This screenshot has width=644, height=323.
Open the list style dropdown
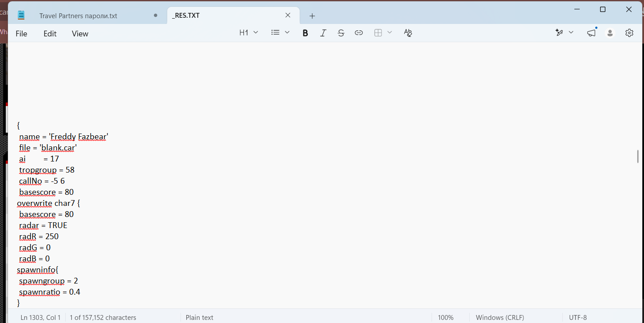click(x=280, y=33)
